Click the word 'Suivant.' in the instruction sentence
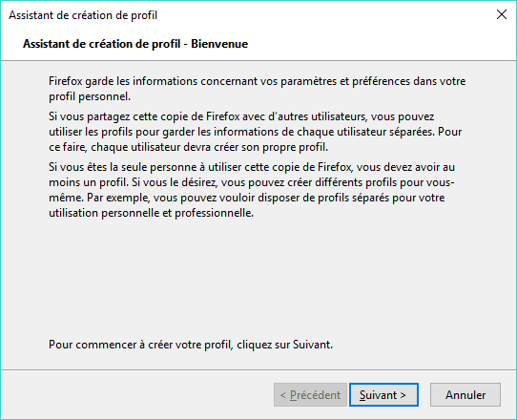Image resolution: width=517 pixels, height=420 pixels. pos(313,345)
